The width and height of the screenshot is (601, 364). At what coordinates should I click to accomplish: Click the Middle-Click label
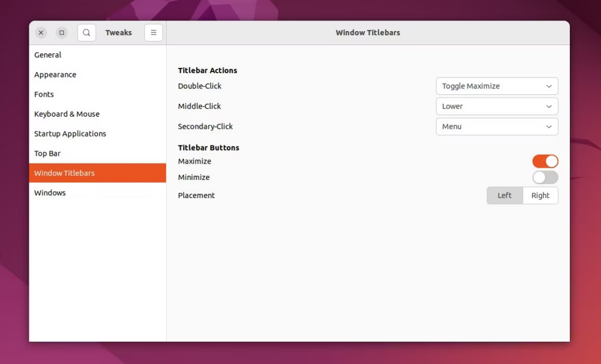tap(200, 107)
